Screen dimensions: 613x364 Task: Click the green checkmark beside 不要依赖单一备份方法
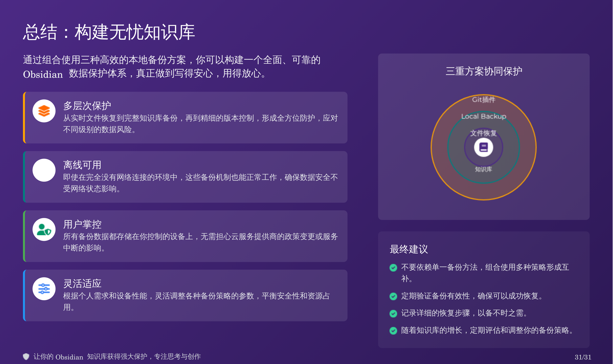coord(393,268)
